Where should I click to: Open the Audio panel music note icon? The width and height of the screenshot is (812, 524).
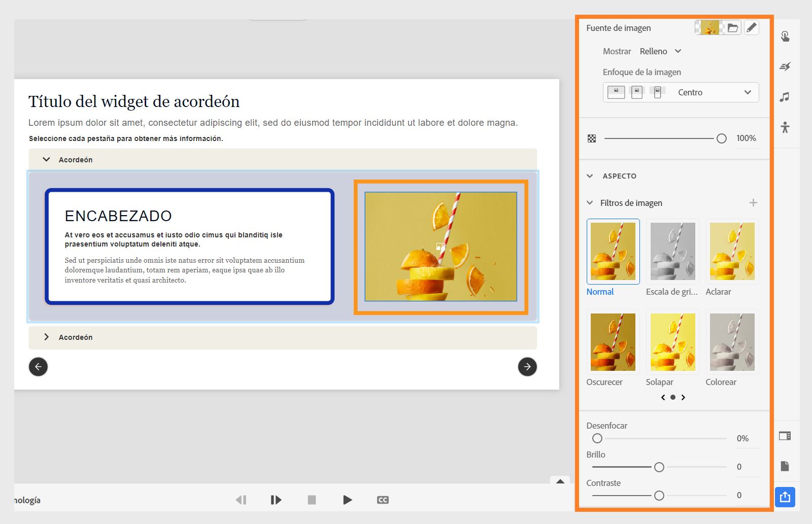tap(785, 97)
